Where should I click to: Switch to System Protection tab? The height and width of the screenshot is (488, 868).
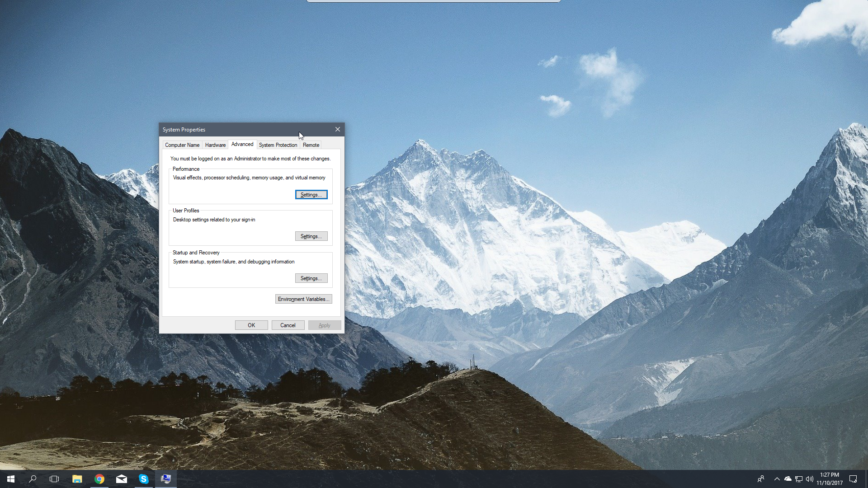coord(278,145)
